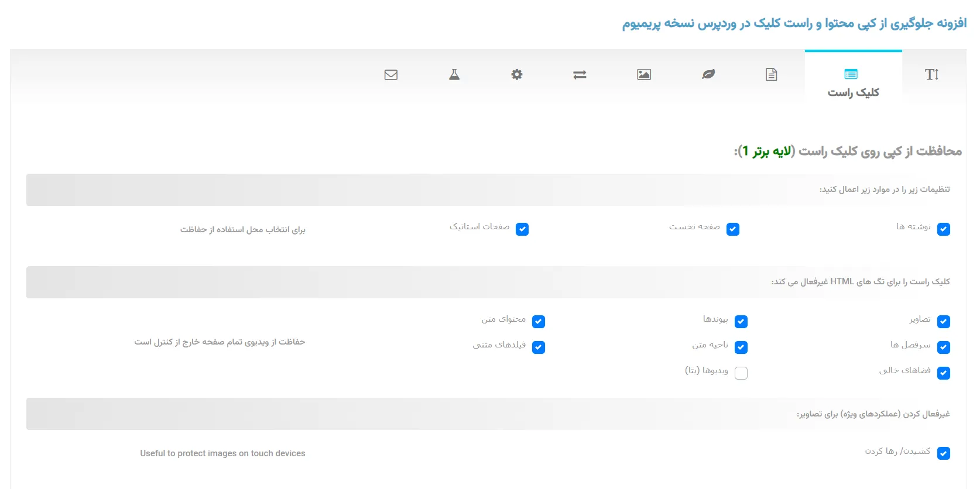This screenshot has height=489, width=980.
Task: Uncheck the پیوندها checkbox
Action: tap(741, 322)
